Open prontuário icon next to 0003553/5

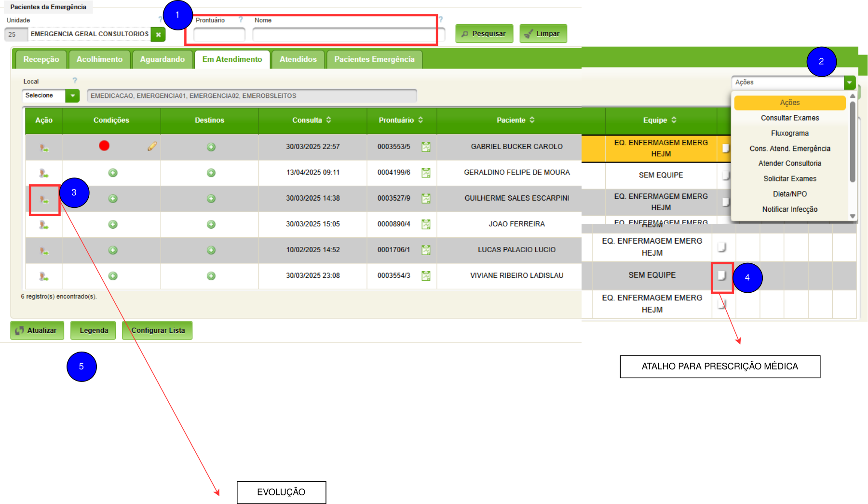coord(426,147)
